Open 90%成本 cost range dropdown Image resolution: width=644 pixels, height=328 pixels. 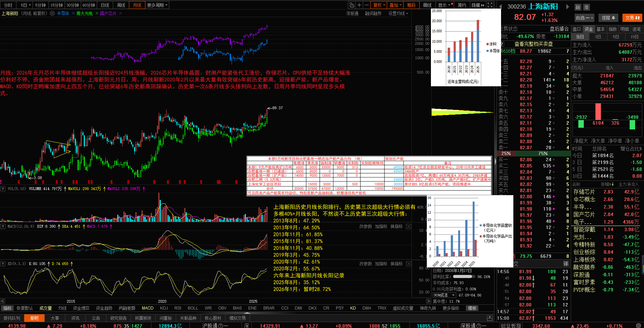(444, 295)
